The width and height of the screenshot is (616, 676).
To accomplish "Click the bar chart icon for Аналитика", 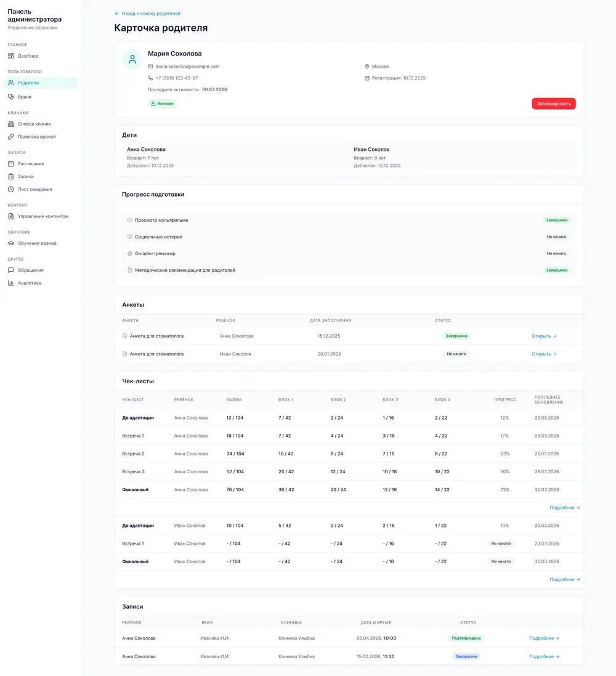I will pos(10,283).
